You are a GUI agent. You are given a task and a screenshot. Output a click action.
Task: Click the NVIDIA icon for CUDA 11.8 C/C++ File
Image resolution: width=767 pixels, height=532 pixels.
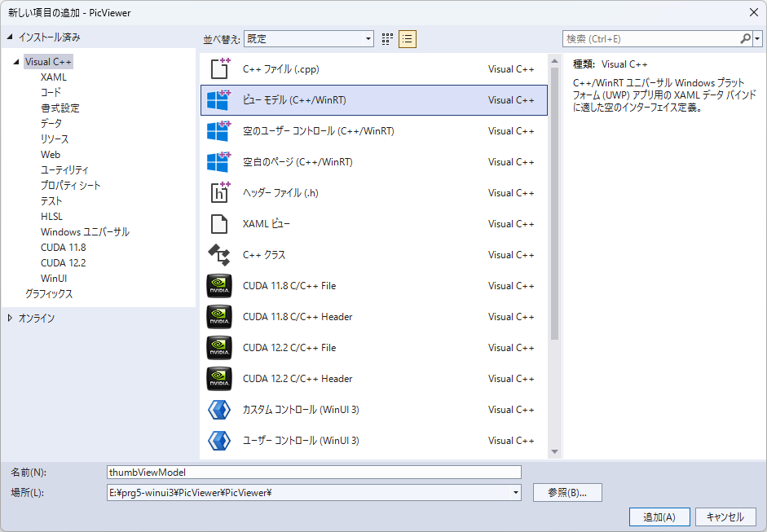click(x=219, y=286)
